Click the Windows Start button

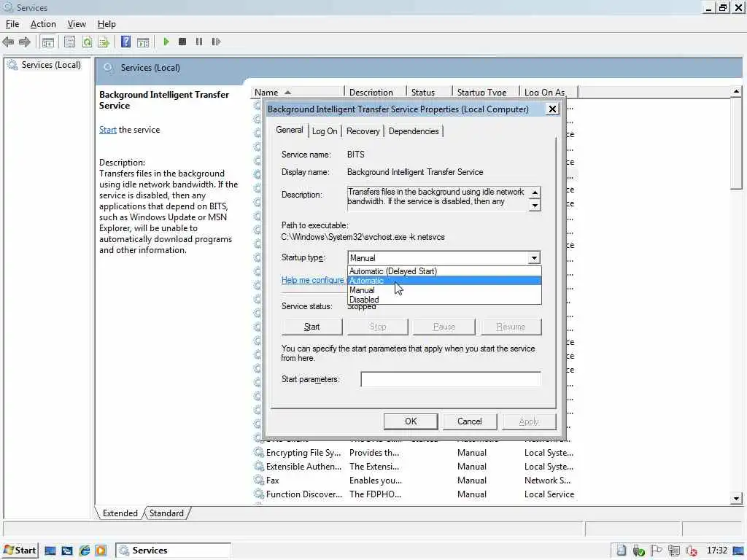[20, 551]
